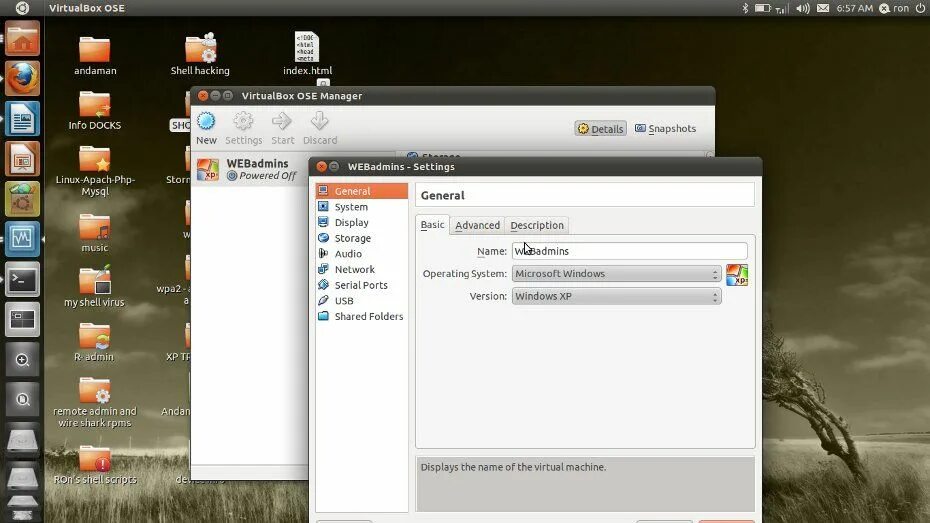Viewport: 930px width, 523px height.
Task: Click the Windows XP OS type icon
Action: 737,275
